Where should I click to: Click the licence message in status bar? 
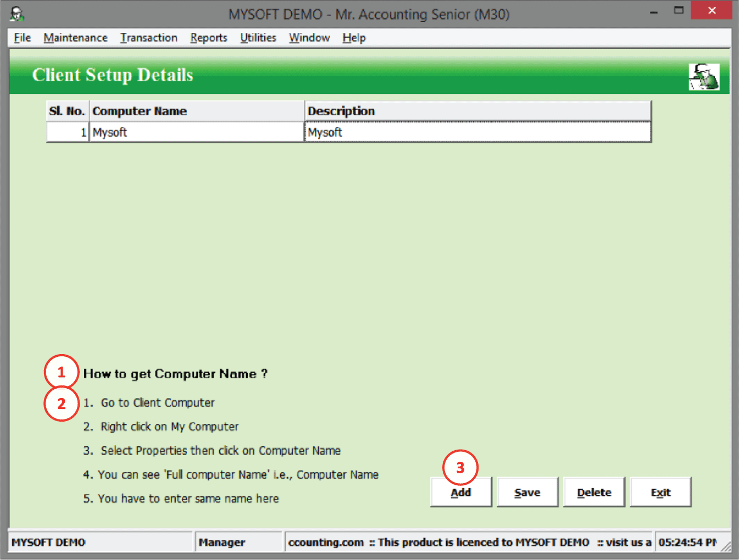coord(469,542)
